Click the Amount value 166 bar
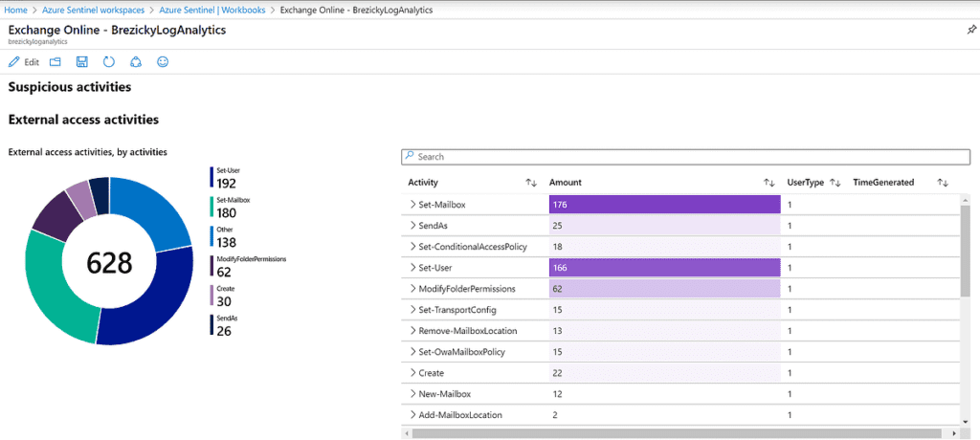Image resolution: width=980 pixels, height=440 pixels. tap(665, 268)
